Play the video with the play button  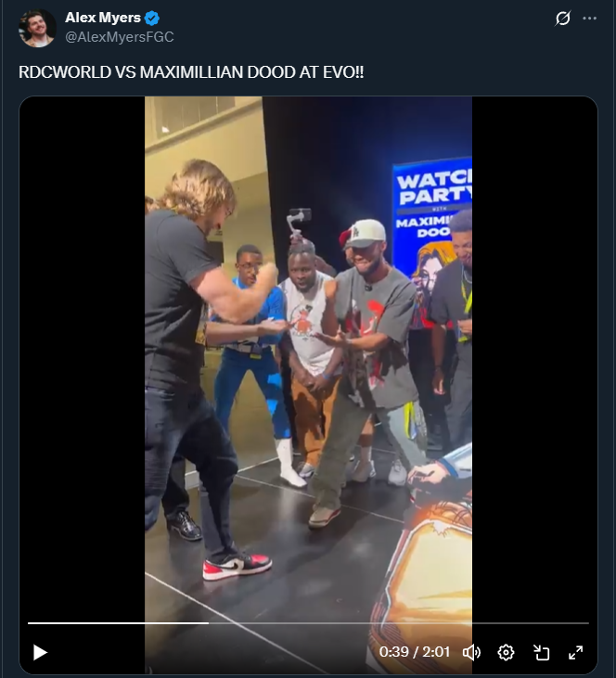point(40,652)
